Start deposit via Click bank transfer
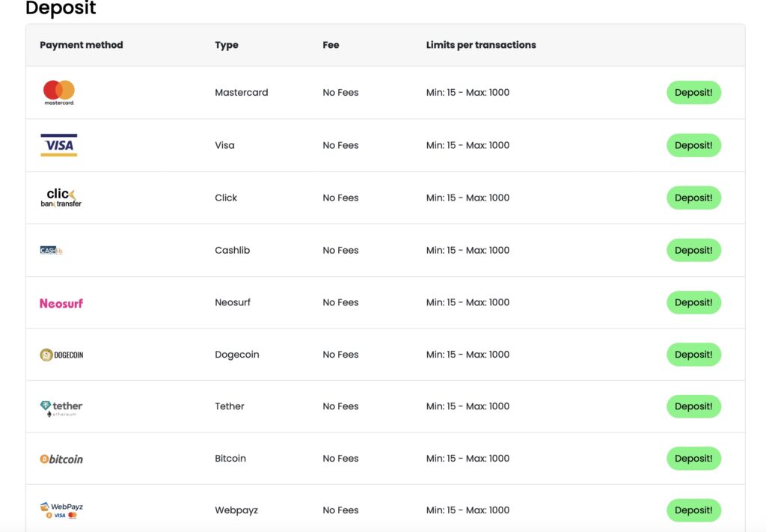The width and height of the screenshot is (766, 532). [x=693, y=198]
